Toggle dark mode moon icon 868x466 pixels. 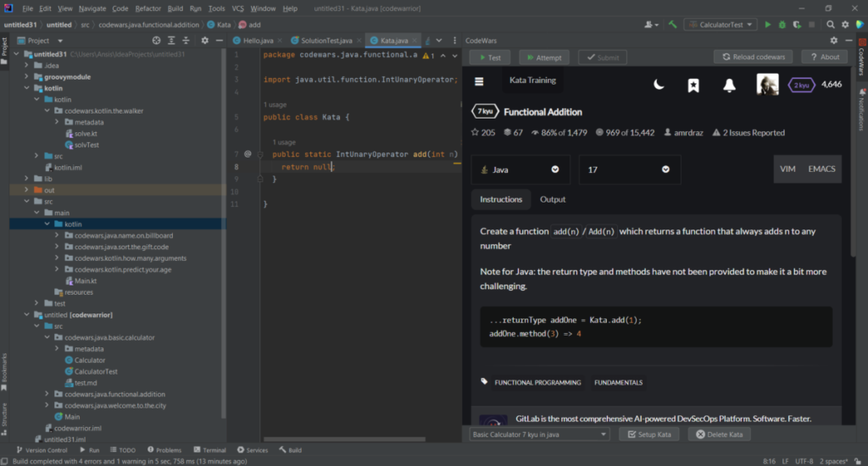[659, 85]
